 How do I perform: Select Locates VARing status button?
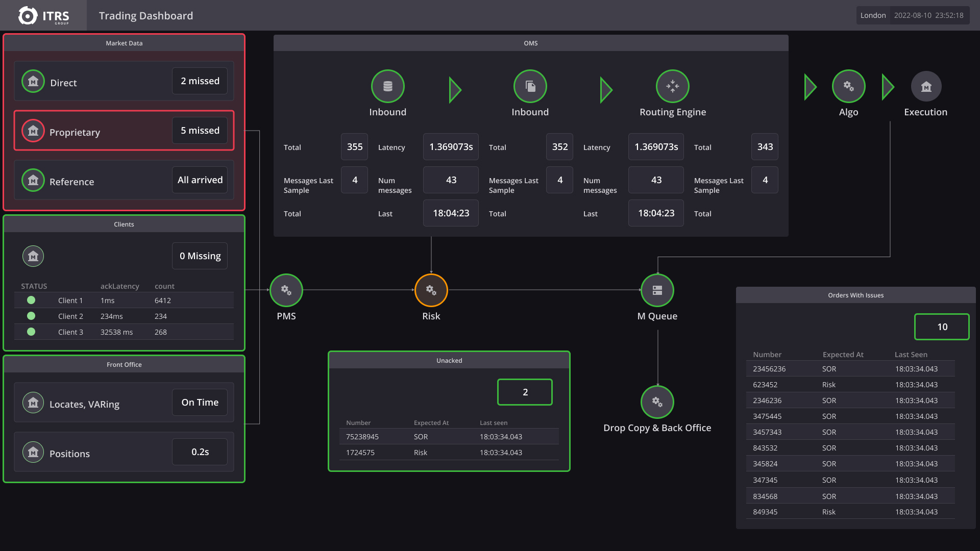[x=199, y=402]
